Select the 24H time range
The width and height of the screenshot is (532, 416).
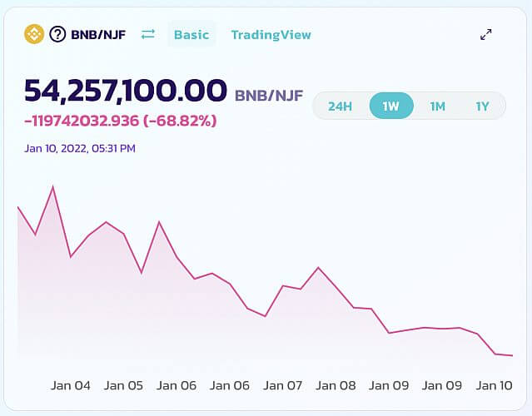point(340,106)
